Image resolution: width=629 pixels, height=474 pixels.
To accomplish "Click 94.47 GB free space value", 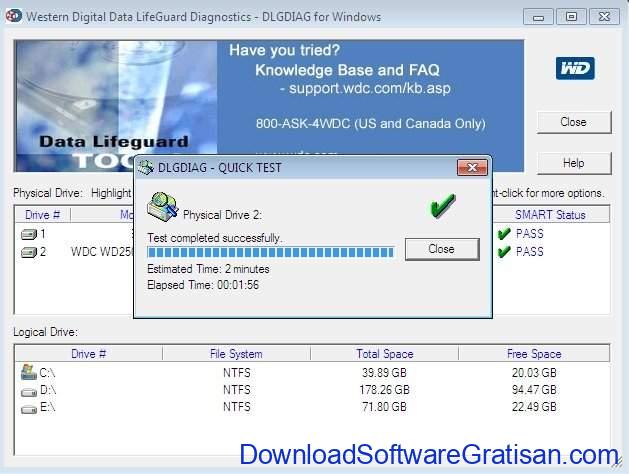I will point(534,390).
